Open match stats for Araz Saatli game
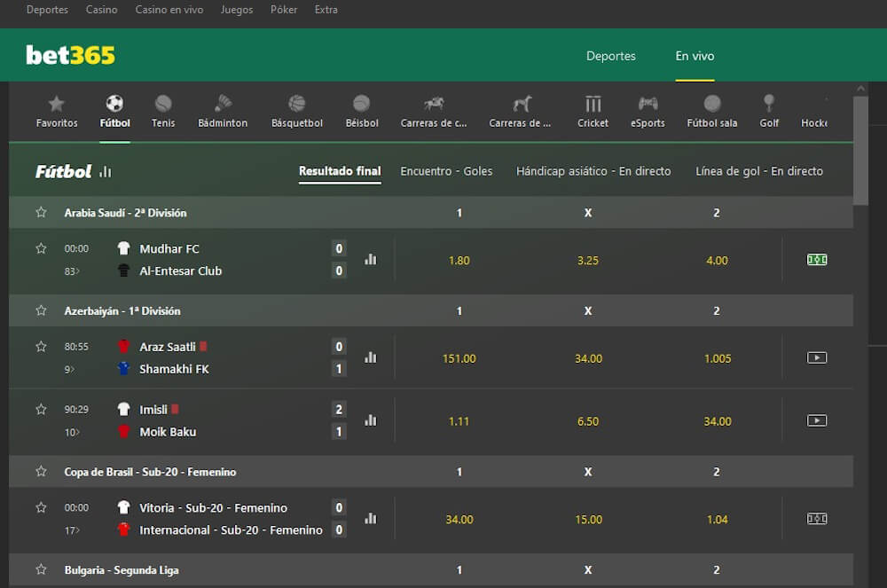This screenshot has width=887, height=588. point(371,357)
